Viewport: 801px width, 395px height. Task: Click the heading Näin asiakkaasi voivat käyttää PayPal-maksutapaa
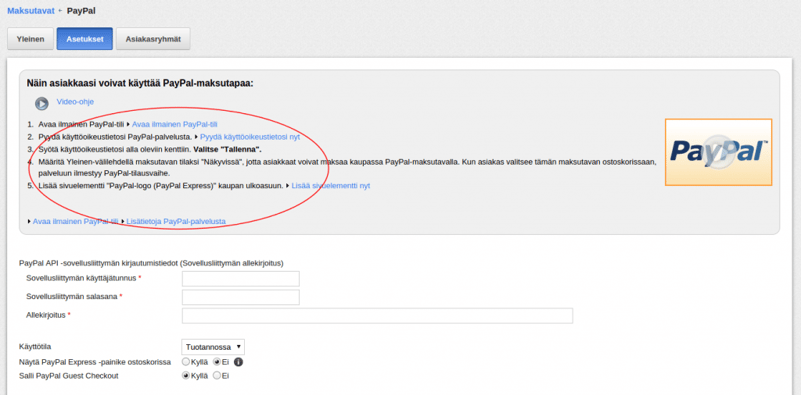[140, 83]
